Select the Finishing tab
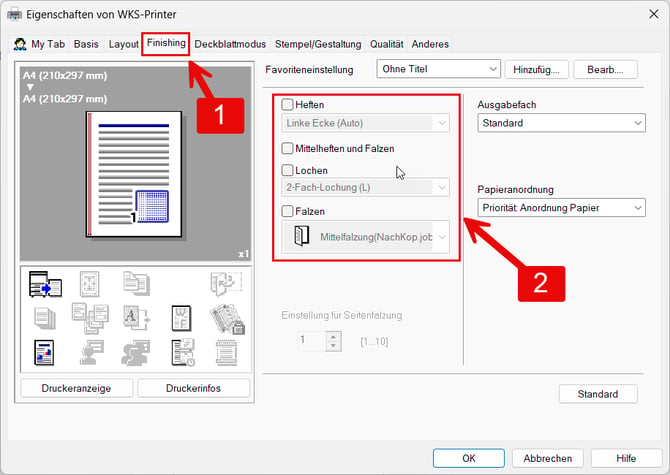Viewport: 670px width, 475px height. (x=166, y=43)
